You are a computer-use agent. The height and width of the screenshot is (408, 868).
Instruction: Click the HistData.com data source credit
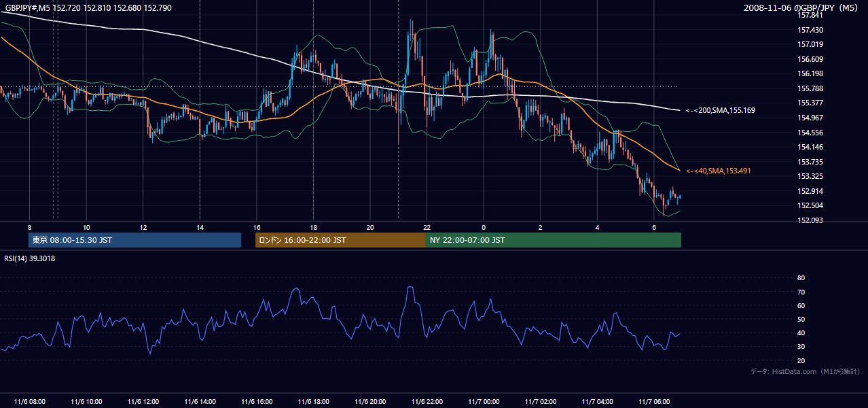pos(805,371)
